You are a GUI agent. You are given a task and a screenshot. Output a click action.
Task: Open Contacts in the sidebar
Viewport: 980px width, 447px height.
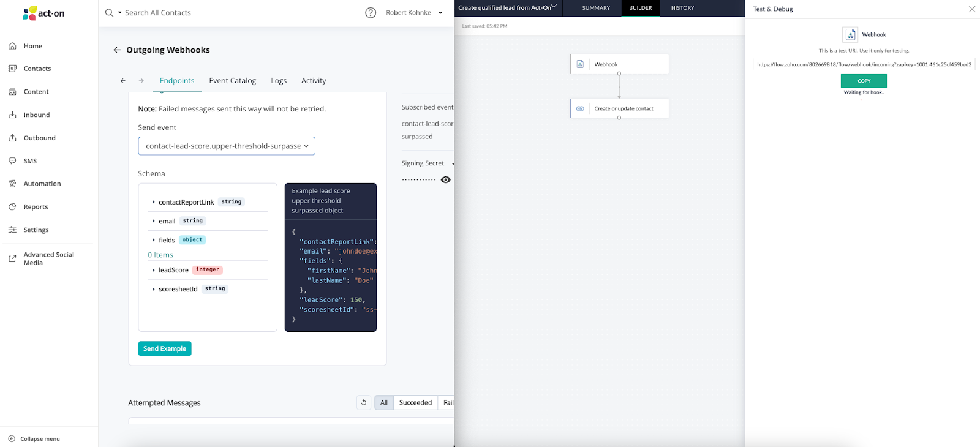(x=37, y=69)
